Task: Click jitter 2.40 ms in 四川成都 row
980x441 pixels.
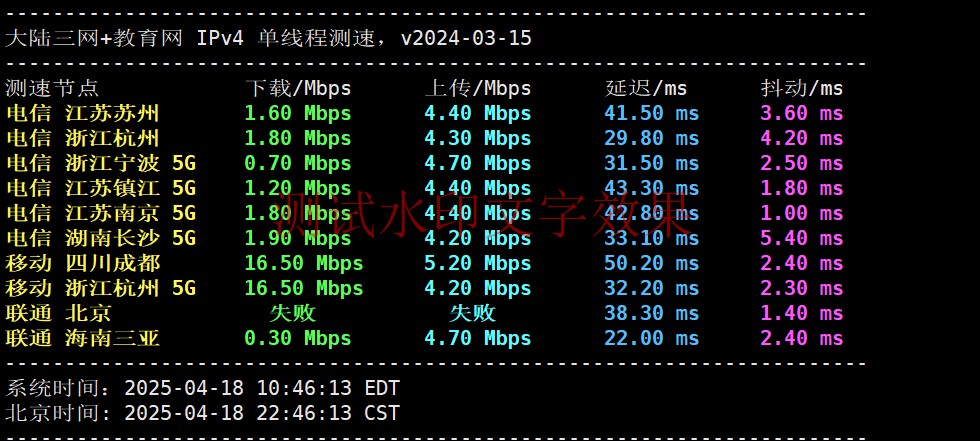Action: (x=802, y=263)
